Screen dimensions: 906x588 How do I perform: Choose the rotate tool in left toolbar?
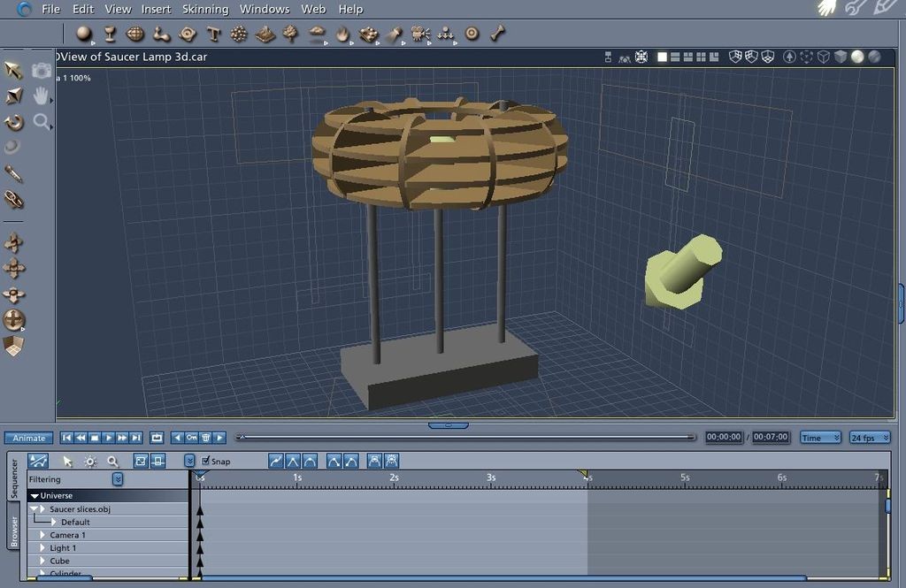(x=14, y=122)
